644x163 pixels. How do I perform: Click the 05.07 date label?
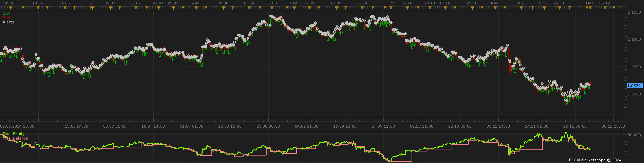(x=110, y=3)
